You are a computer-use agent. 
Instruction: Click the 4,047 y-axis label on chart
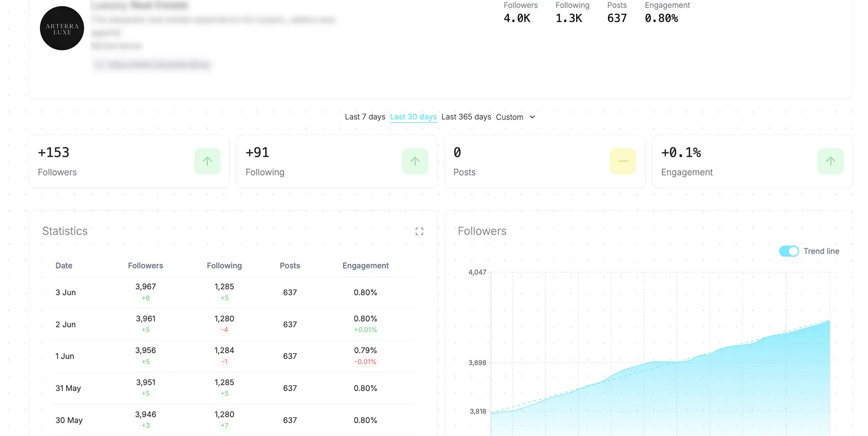(x=477, y=272)
